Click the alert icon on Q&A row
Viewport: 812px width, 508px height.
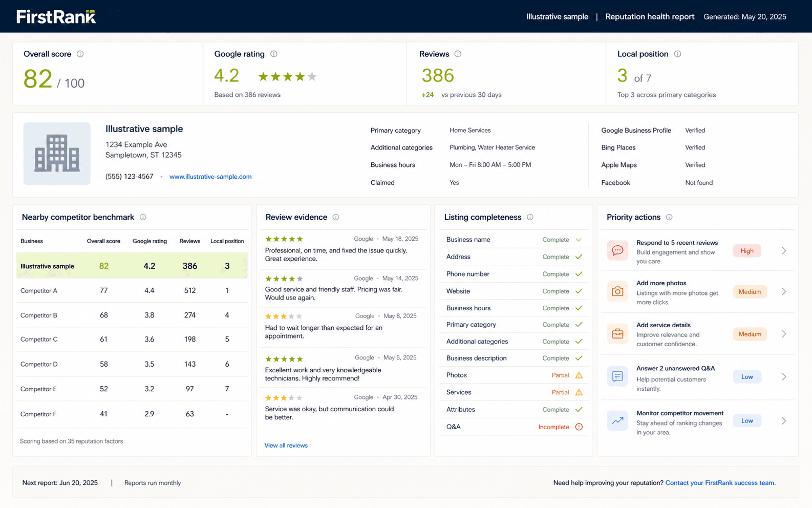coord(579,427)
